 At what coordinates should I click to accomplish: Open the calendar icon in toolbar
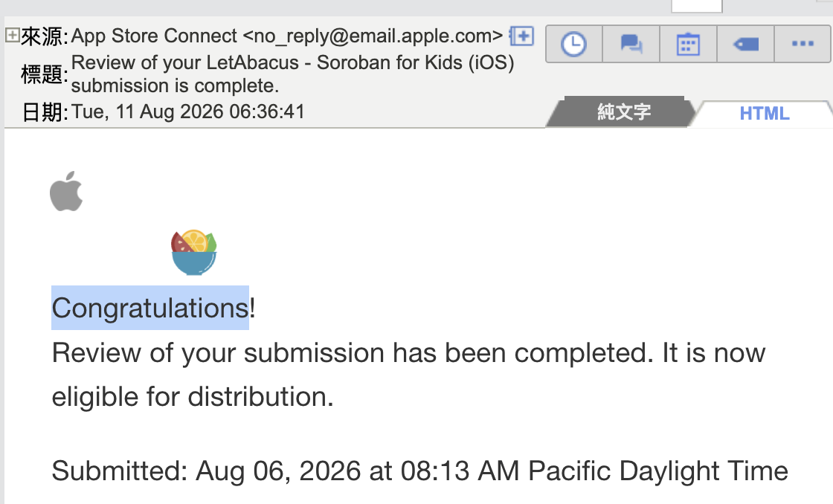[688, 44]
